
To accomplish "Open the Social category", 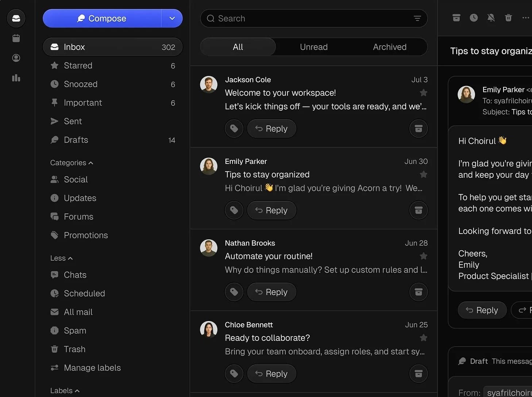I will 113,180.
